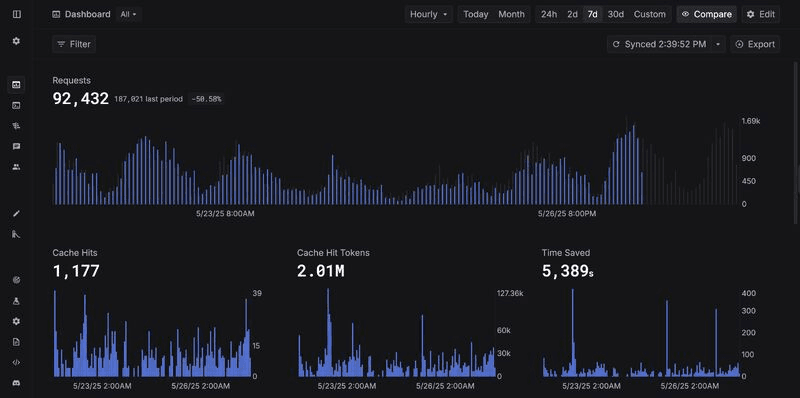
Task: Open the code brackets icon in sidebar
Action: [16, 363]
